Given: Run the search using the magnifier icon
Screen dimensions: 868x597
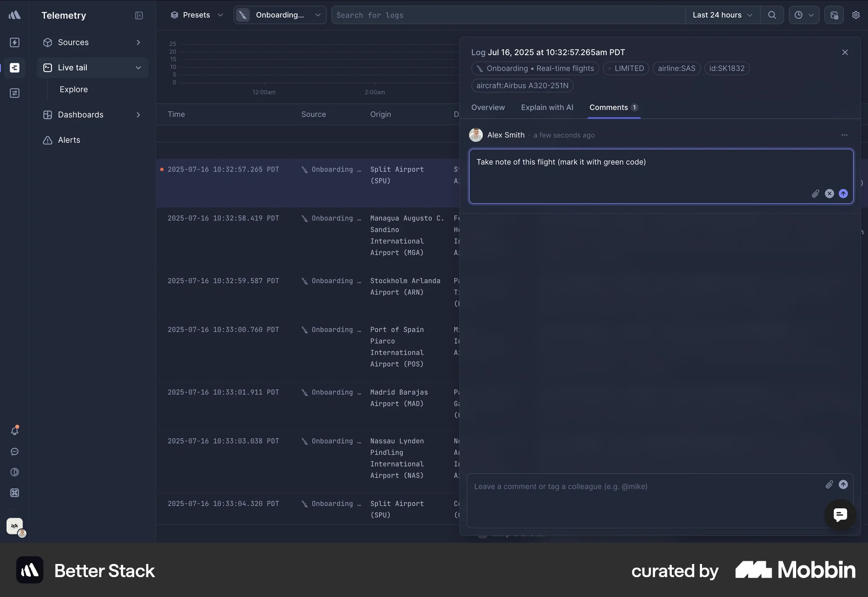Looking at the screenshot, I should point(772,15).
